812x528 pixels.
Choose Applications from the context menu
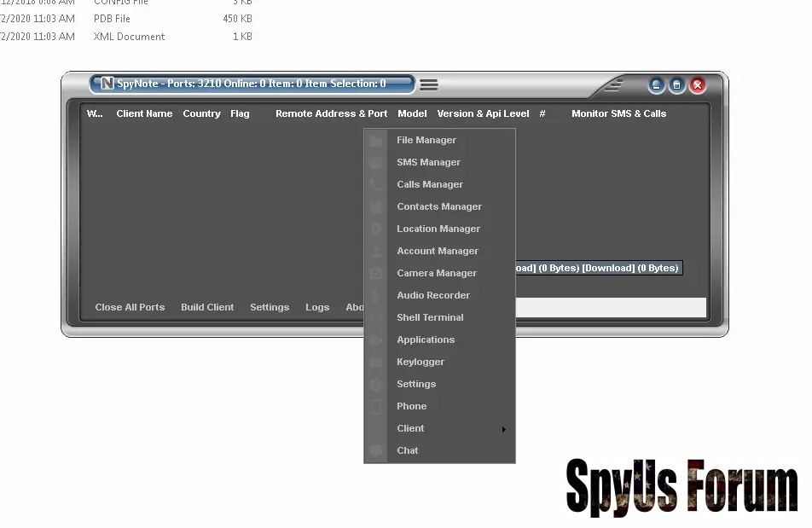pyautogui.click(x=426, y=340)
